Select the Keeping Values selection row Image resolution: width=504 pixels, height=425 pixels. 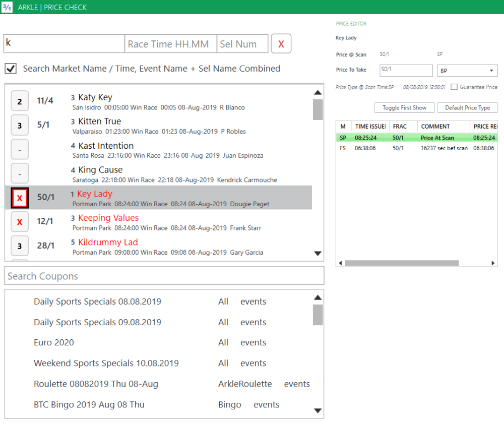click(x=158, y=222)
